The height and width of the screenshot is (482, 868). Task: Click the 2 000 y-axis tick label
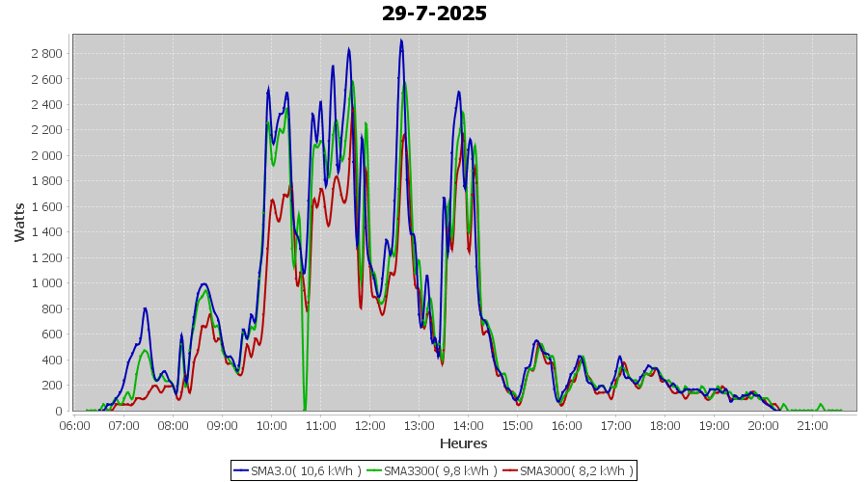pos(47,155)
